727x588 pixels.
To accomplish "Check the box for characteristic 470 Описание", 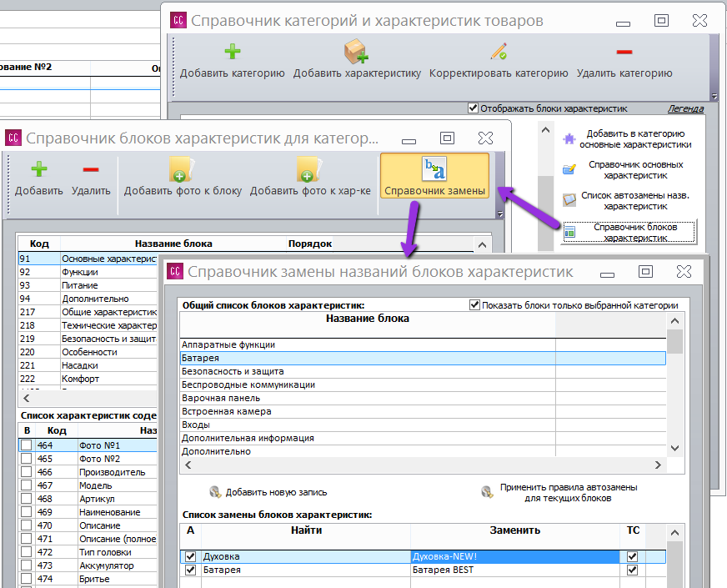I will click(x=27, y=525).
